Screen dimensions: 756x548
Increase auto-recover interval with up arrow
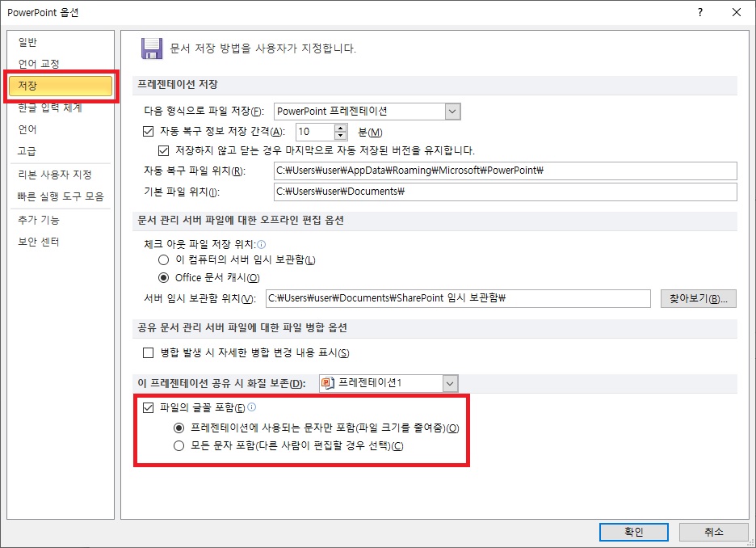pyautogui.click(x=340, y=128)
